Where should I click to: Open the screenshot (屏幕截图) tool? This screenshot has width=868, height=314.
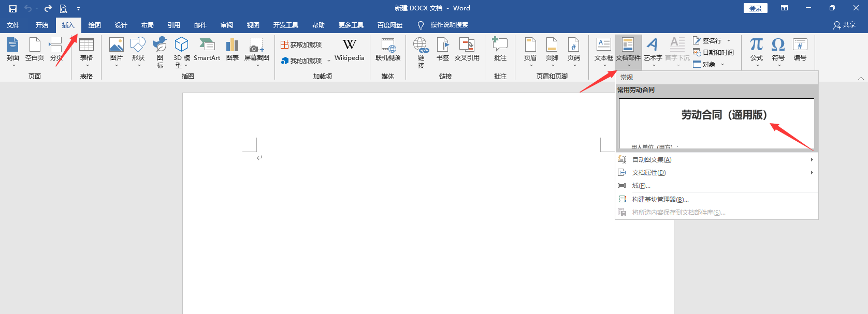pyautogui.click(x=257, y=52)
